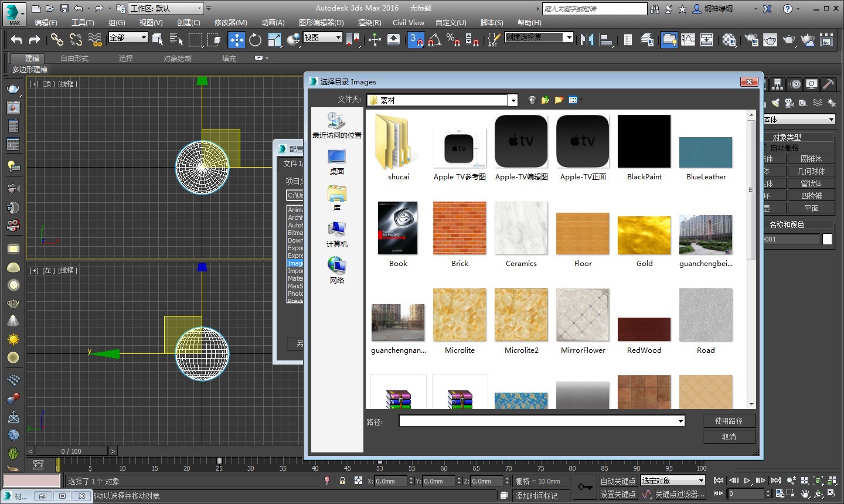
Task: Click the Create New Folder icon in the dialog
Action: (559, 99)
